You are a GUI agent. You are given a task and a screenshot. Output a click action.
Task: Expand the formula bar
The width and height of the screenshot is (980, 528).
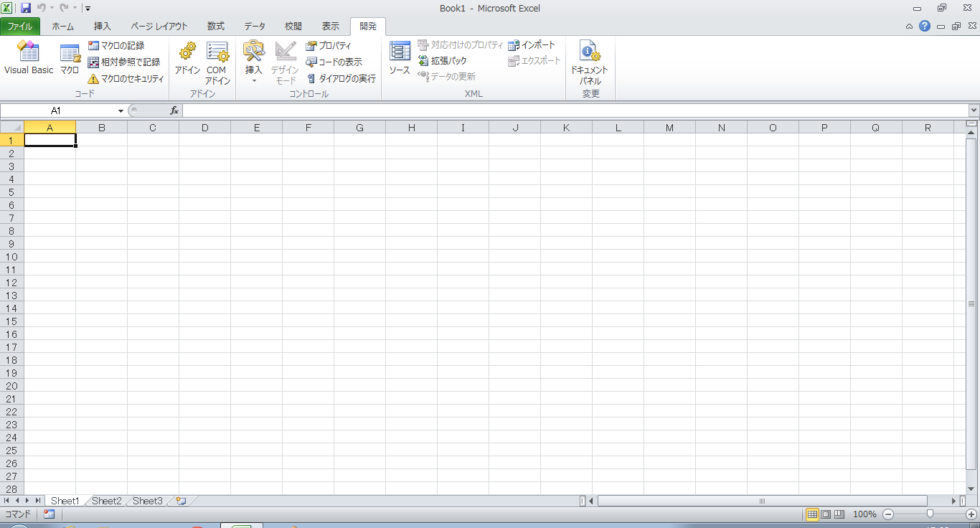[x=974, y=110]
